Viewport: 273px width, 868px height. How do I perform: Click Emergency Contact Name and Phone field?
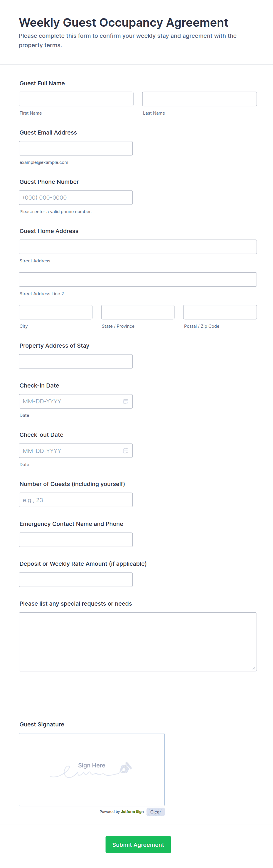(76, 539)
